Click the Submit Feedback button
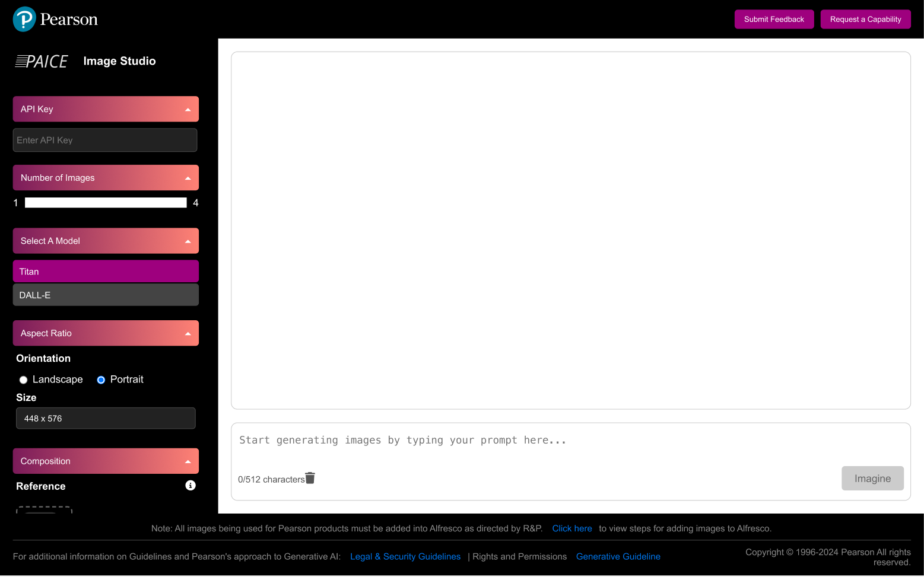Image resolution: width=924 pixels, height=577 pixels. tap(774, 19)
